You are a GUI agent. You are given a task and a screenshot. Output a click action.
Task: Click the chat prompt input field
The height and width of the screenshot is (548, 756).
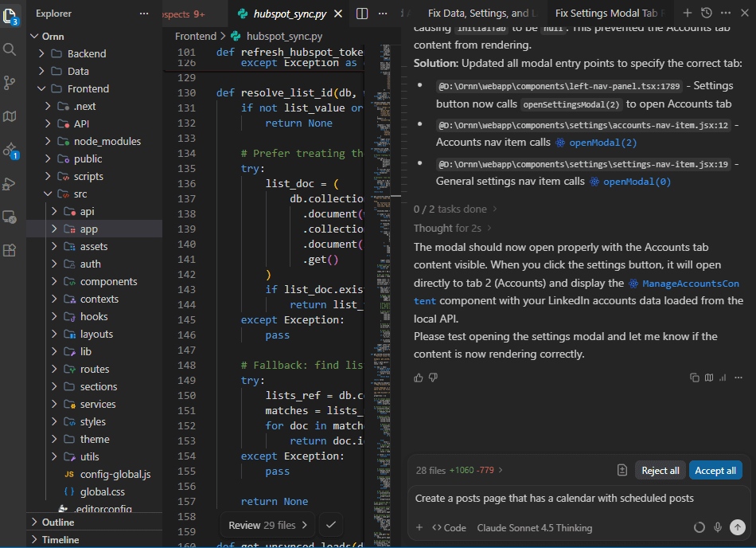(x=579, y=499)
